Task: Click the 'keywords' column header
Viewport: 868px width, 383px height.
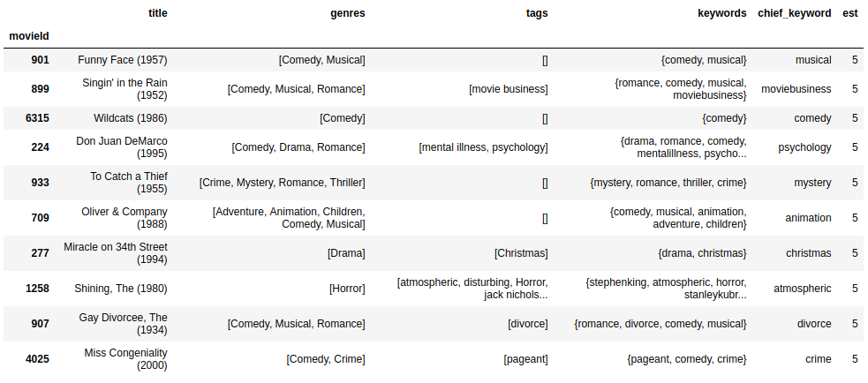Action: (x=721, y=13)
